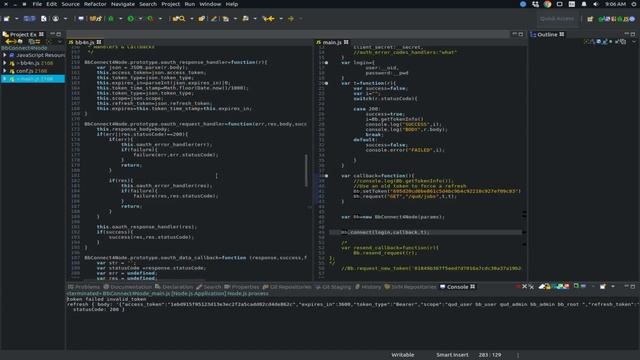Viewport: 640px width, 360px height.
Task: Click the Chrome icon in system tray
Action: coord(547,4)
